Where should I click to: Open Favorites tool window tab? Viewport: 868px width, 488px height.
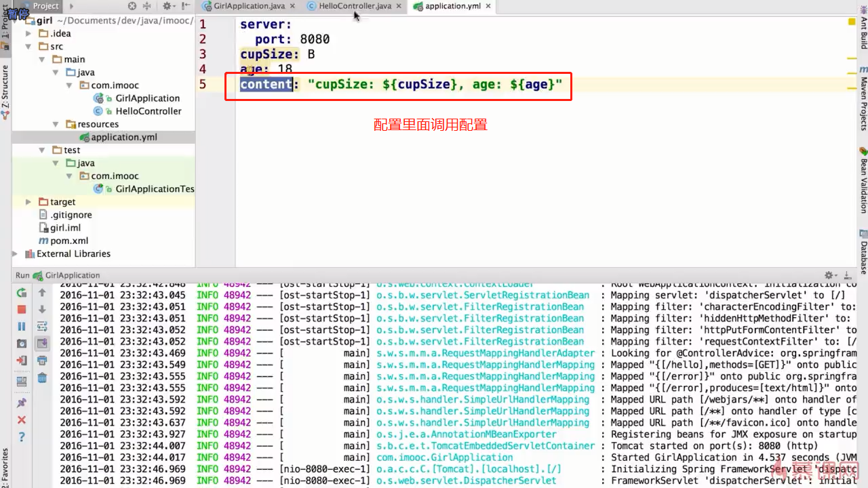(5, 468)
